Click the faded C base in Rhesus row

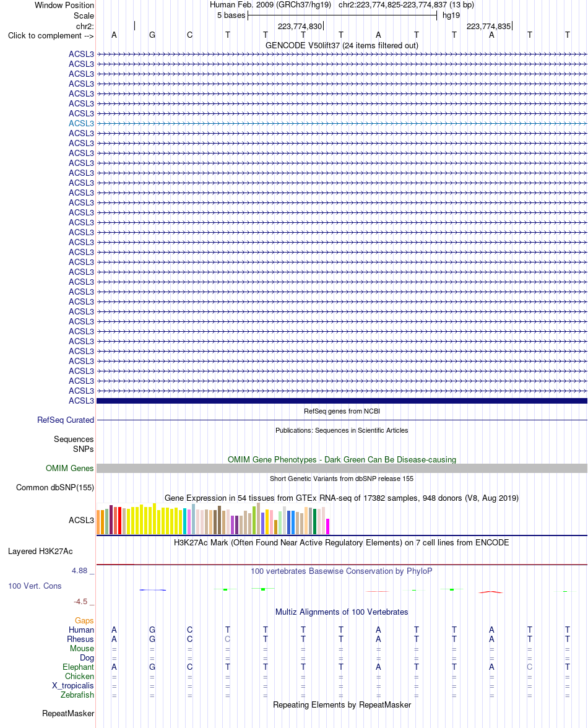point(227,639)
